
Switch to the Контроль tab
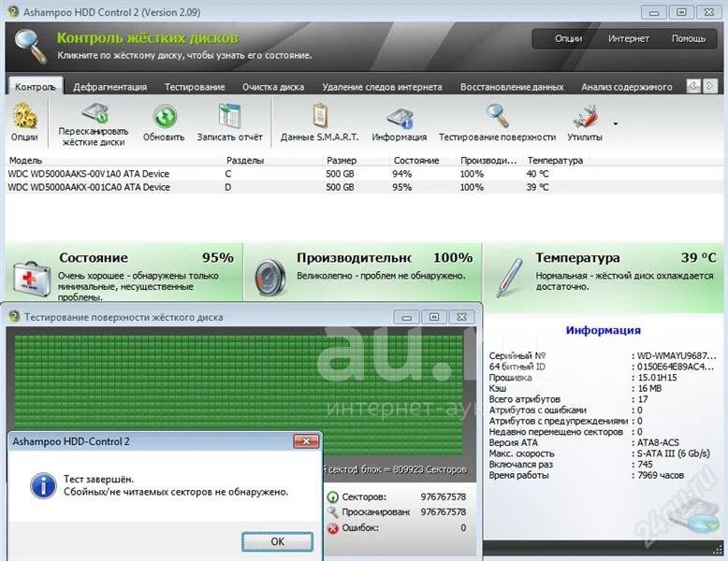36,87
